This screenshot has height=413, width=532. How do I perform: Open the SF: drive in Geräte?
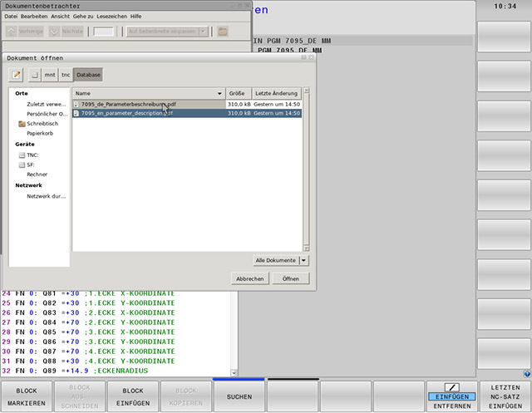(31, 165)
